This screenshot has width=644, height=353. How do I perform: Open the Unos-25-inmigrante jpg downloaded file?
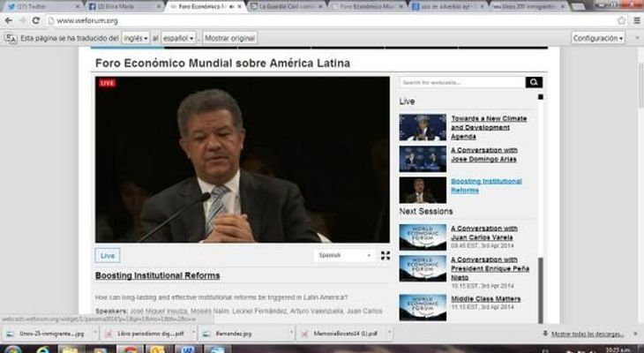click(x=49, y=334)
